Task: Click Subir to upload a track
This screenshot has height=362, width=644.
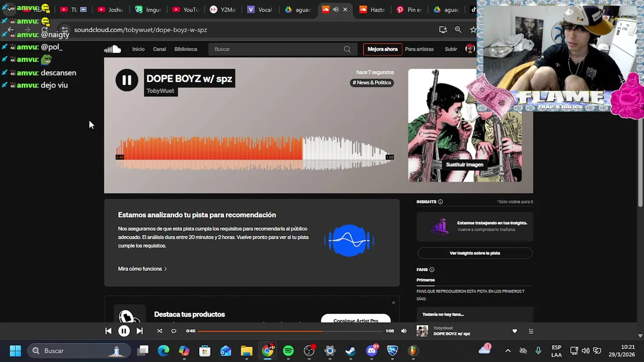Action: 451,49
